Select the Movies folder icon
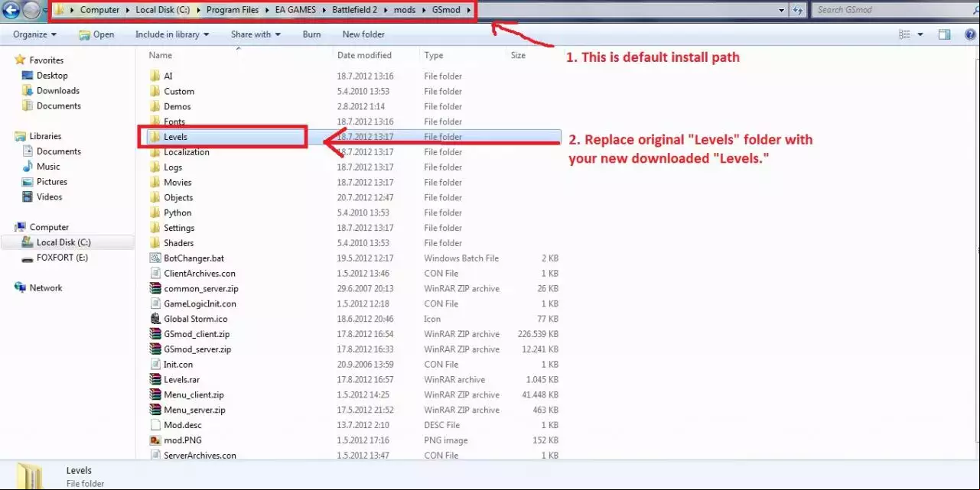Screen dimensions: 980x490 155,182
